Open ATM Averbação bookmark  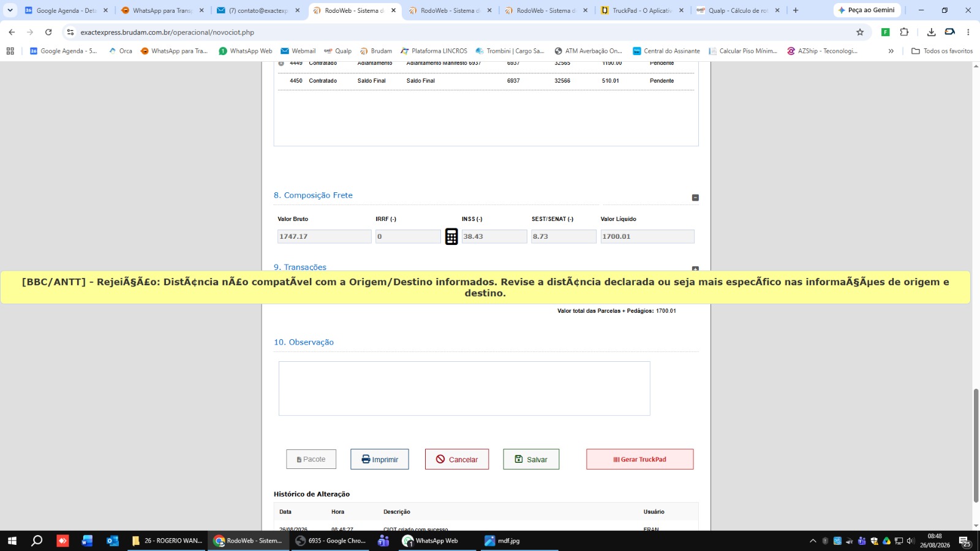588,51
